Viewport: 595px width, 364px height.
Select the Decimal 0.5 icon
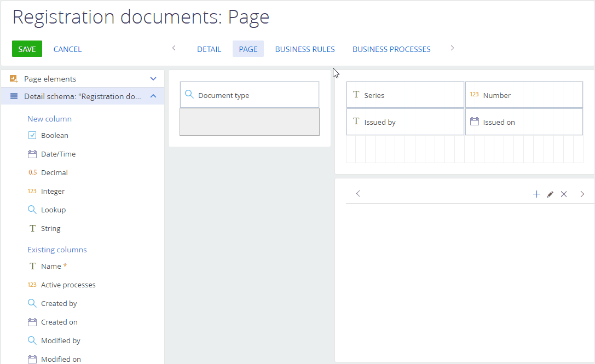click(33, 172)
